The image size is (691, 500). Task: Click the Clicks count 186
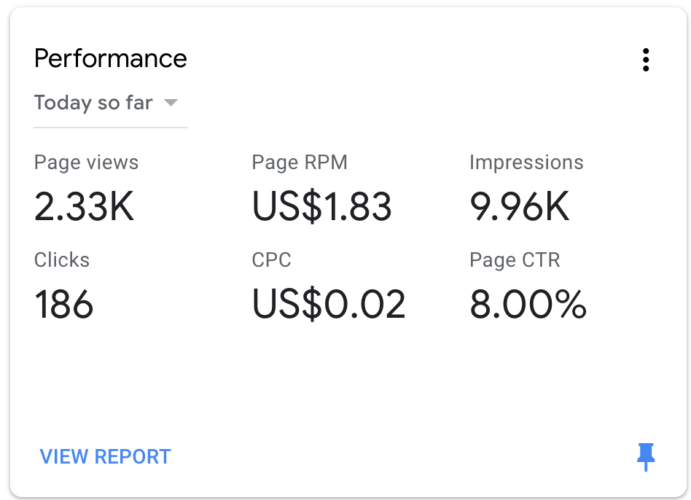coord(64,304)
